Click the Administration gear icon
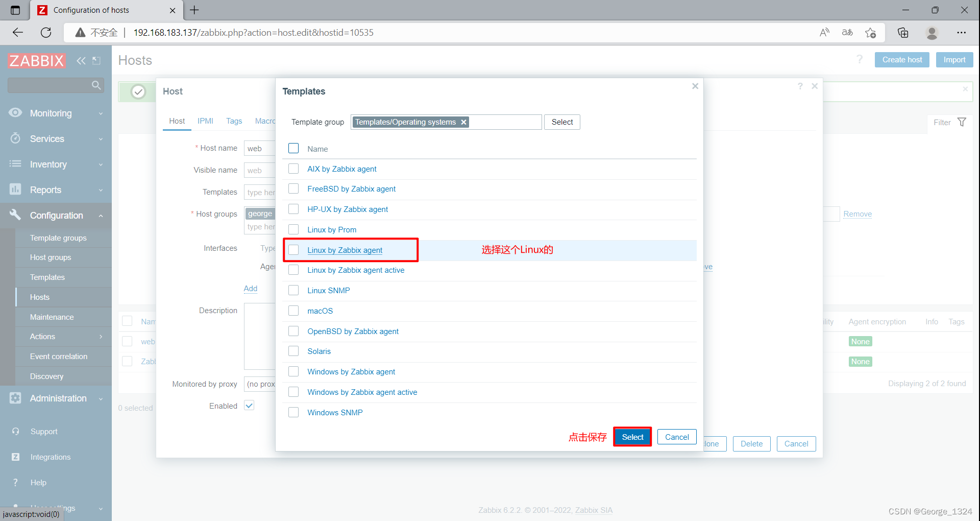The image size is (980, 521). [15, 398]
